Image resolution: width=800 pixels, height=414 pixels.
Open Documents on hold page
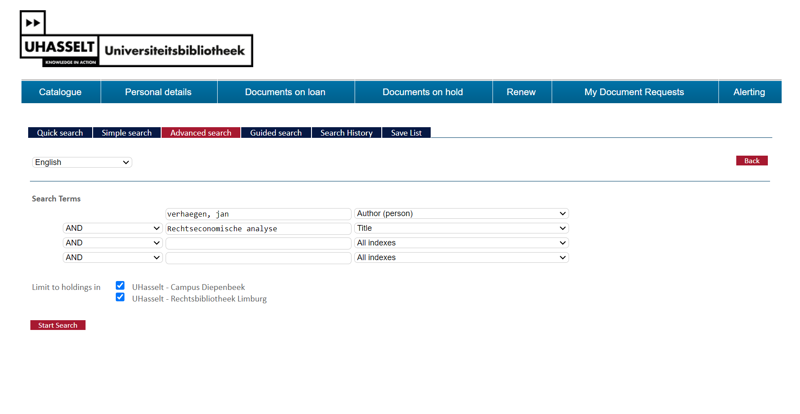[x=422, y=92]
